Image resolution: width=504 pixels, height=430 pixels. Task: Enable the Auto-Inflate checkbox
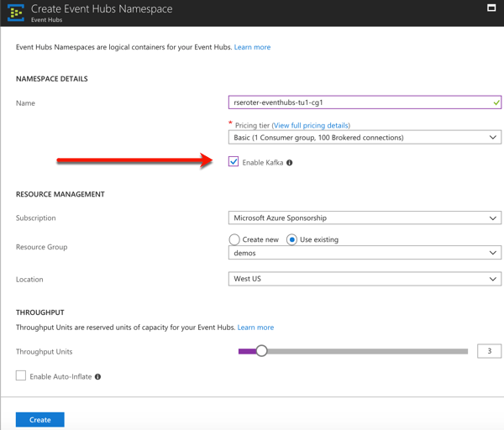tap(21, 376)
